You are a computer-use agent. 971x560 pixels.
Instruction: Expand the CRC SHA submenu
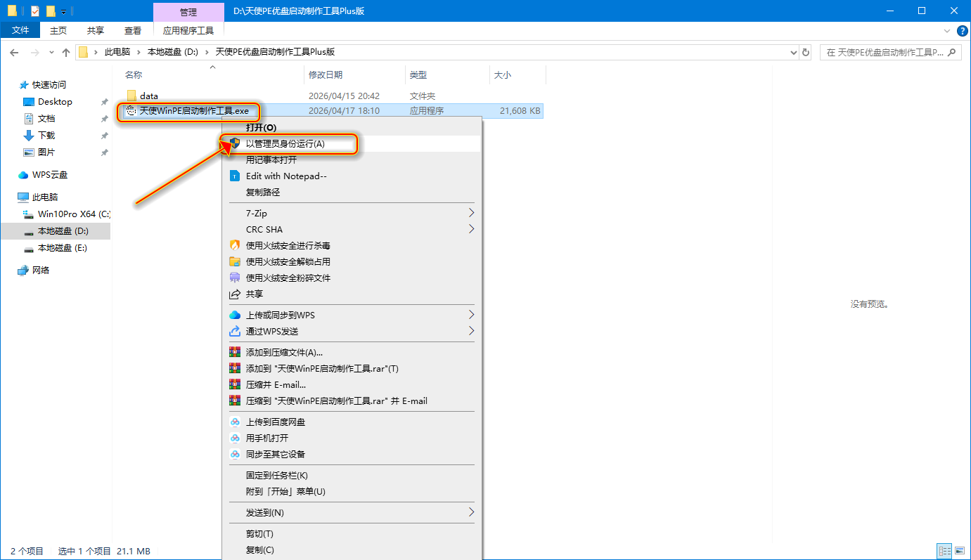pos(471,229)
